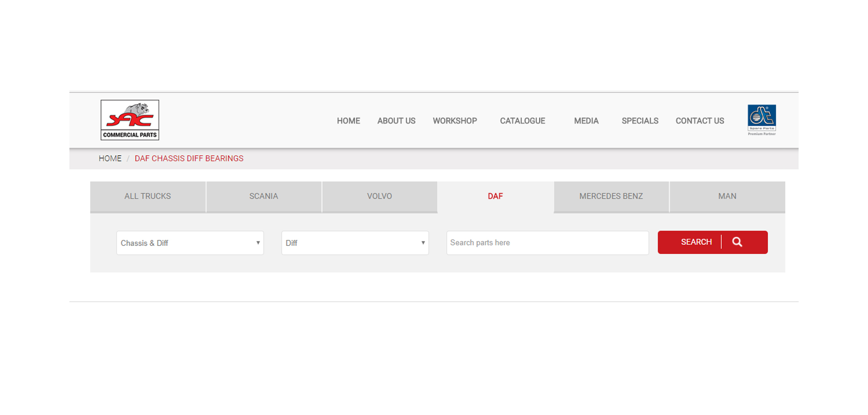The height and width of the screenshot is (415, 868).
Task: Open the CONTACT US page
Action: [x=700, y=121]
